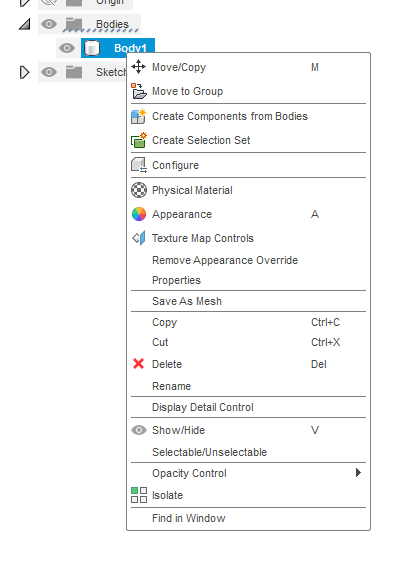Click the Configure icon

(138, 165)
